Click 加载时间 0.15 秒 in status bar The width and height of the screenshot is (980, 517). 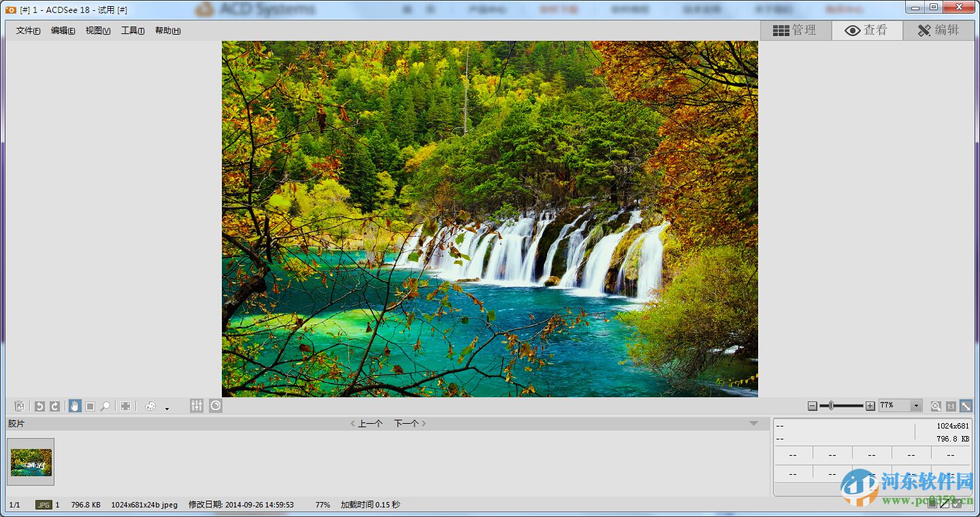coord(370,505)
